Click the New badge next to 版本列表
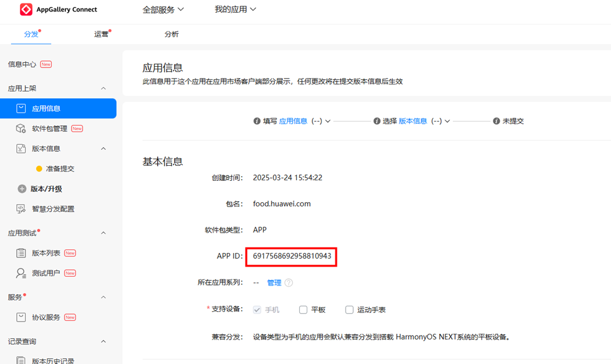 point(70,253)
